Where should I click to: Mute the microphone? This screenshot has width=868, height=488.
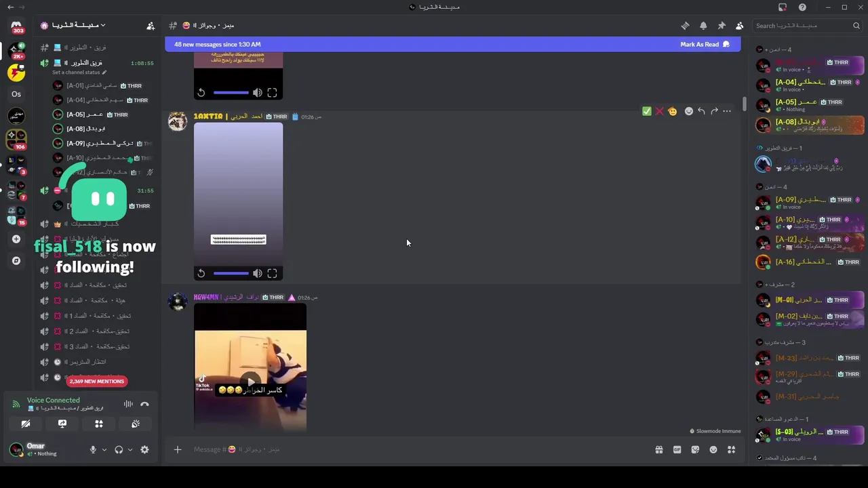point(93,450)
